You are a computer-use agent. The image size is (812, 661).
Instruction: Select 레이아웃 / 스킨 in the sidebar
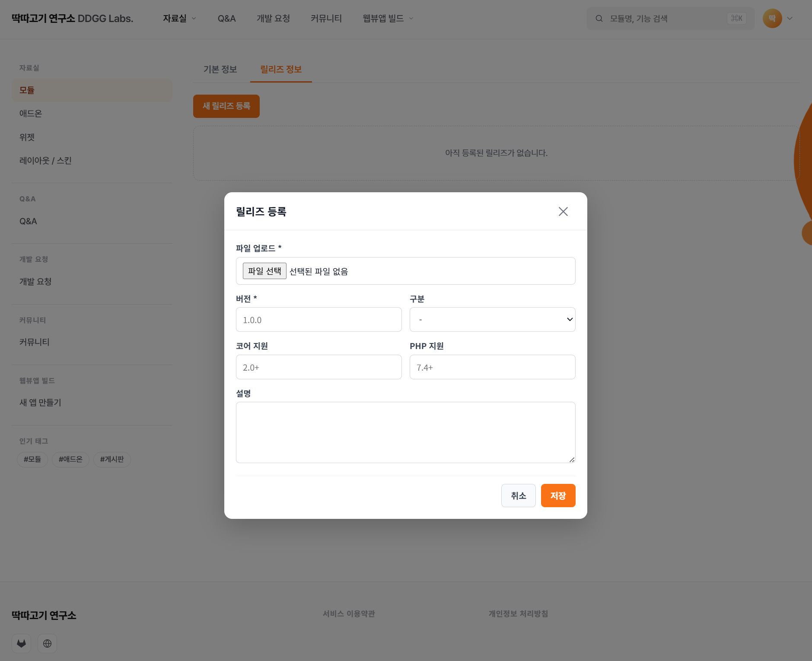92,161
